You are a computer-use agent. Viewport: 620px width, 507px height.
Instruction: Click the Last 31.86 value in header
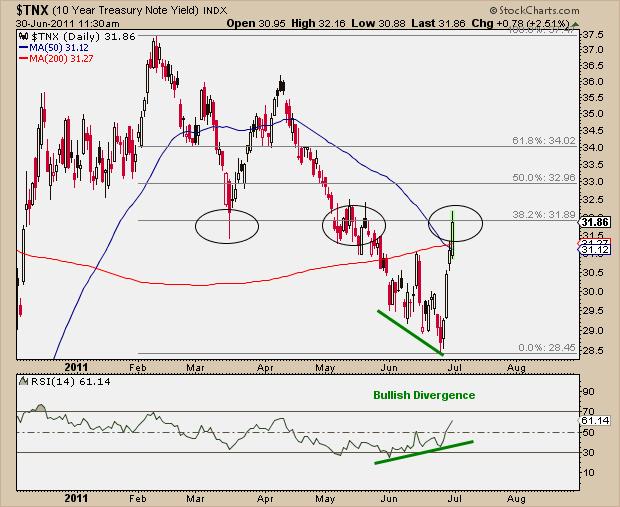438,23
